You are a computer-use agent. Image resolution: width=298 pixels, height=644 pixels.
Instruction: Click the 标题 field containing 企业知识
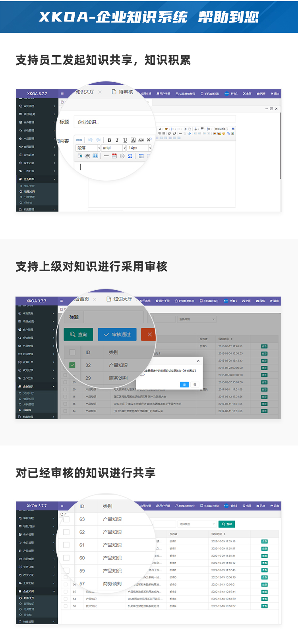[113, 122]
